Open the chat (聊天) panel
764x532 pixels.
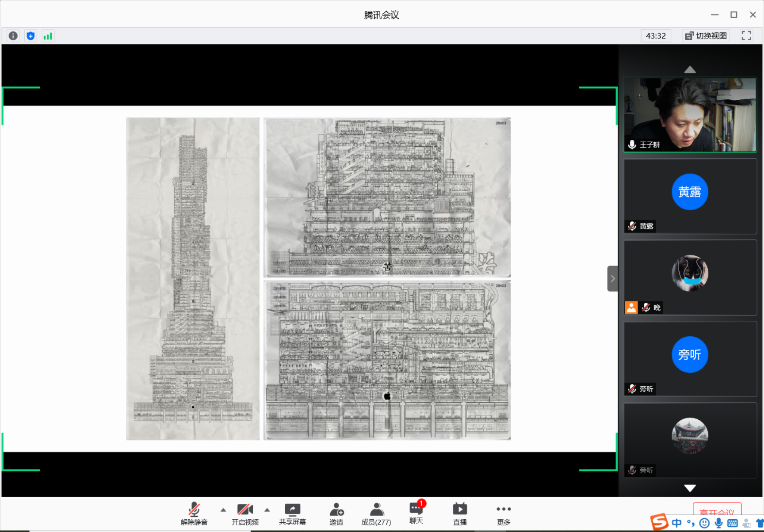pyautogui.click(x=416, y=513)
